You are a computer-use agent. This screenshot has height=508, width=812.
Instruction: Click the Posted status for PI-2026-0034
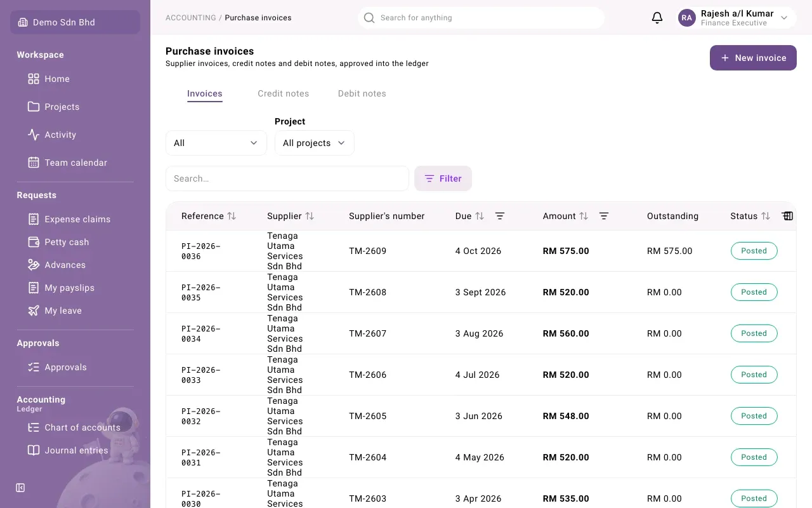(x=754, y=333)
